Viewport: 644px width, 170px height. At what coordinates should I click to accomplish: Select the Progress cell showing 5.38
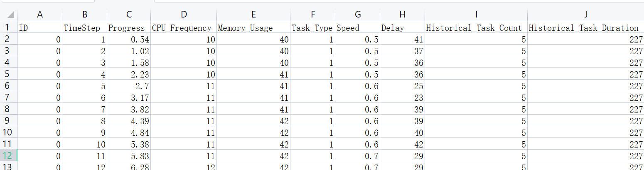[x=129, y=144]
